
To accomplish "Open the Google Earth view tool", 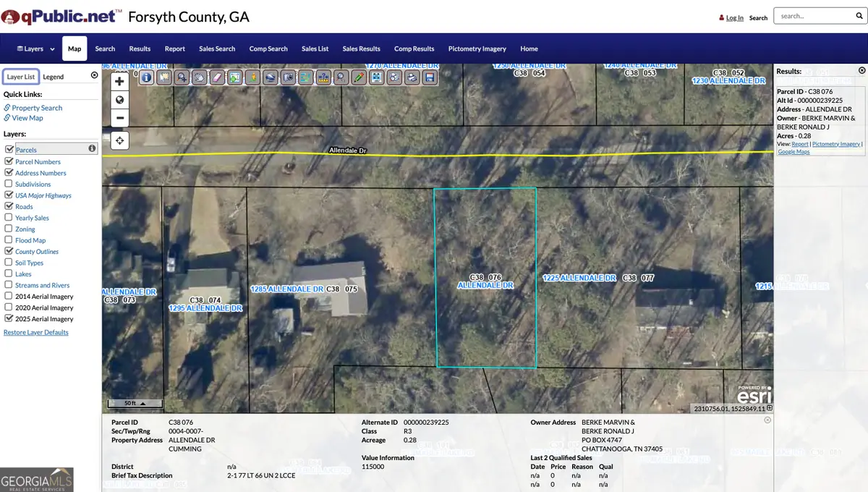I will (x=270, y=77).
